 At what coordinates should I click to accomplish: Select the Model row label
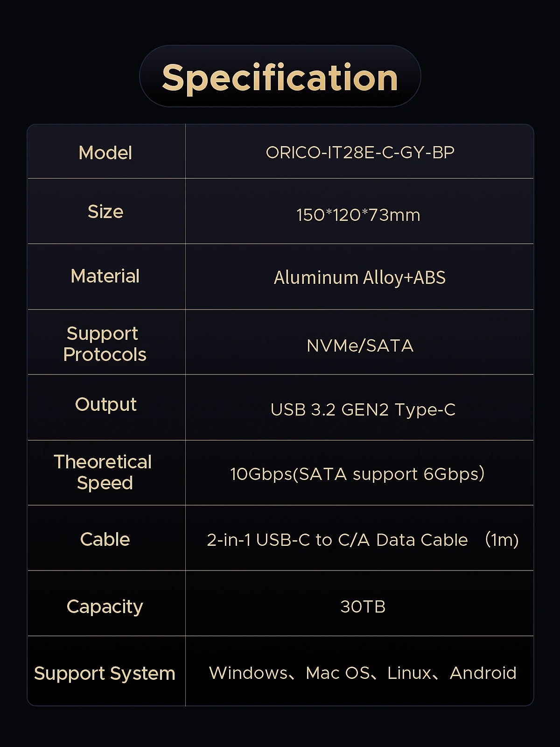pos(105,153)
